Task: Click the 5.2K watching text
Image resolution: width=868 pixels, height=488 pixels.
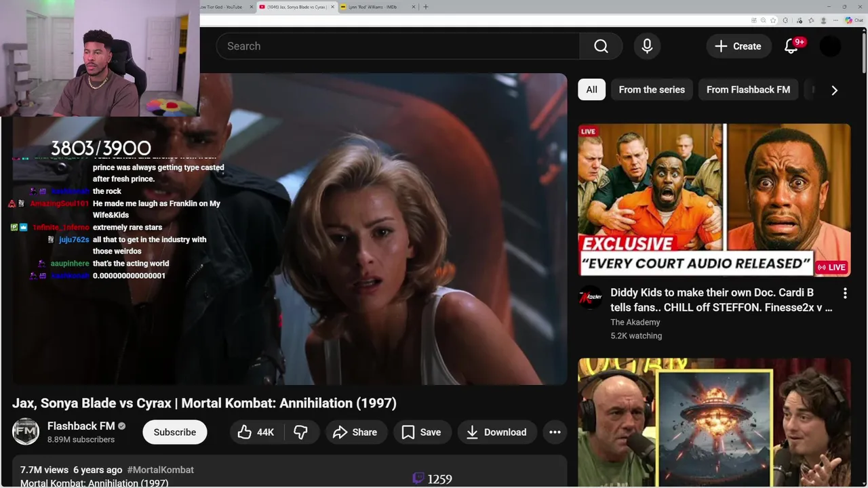Action: pos(636,335)
